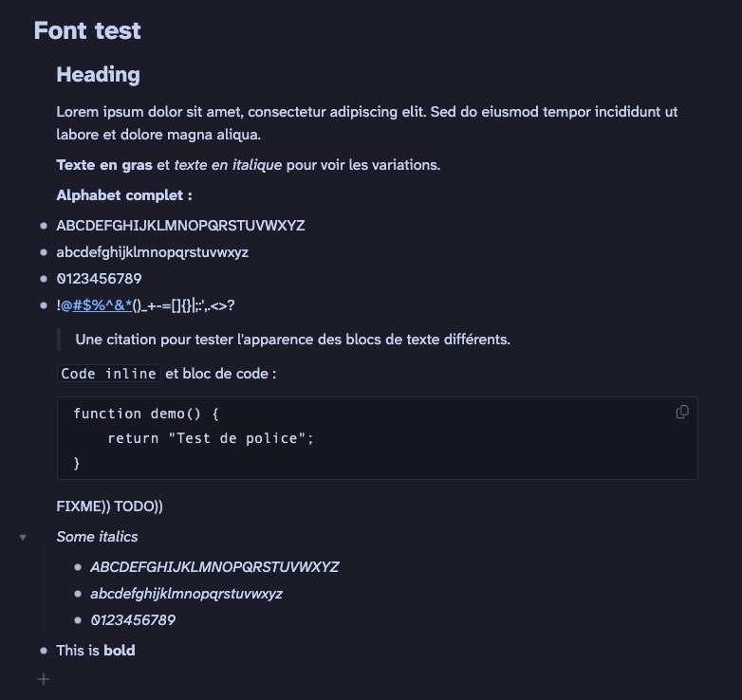742x700 pixels.
Task: Click the "Heading" block text
Action: point(98,74)
